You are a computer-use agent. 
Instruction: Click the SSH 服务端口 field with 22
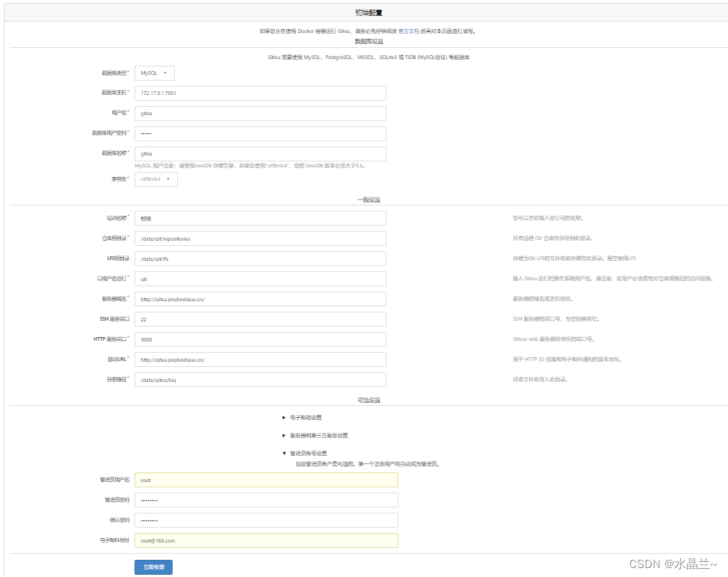pyautogui.click(x=260, y=319)
